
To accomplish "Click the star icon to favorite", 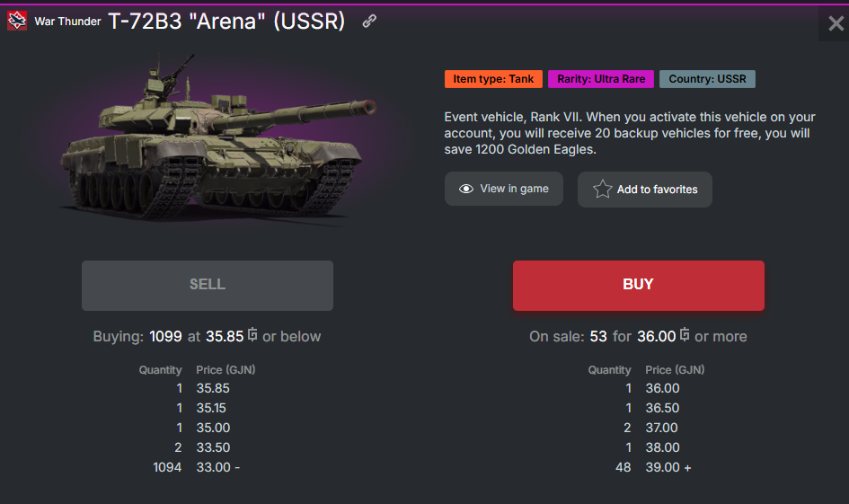I will pos(602,190).
